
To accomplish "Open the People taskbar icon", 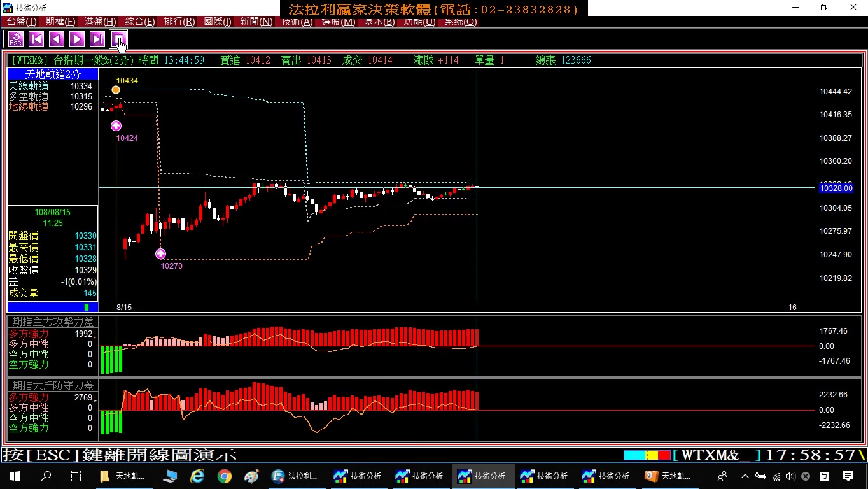I will pyautogui.click(x=722, y=476).
